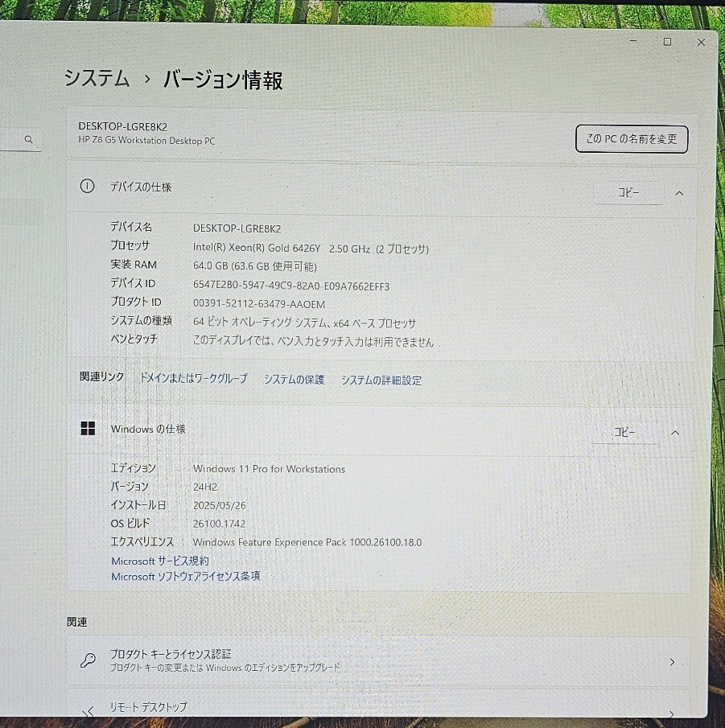Screen dimensions: 725x728
Task: Click the デバイスの仕様 section header
Action: (x=141, y=187)
